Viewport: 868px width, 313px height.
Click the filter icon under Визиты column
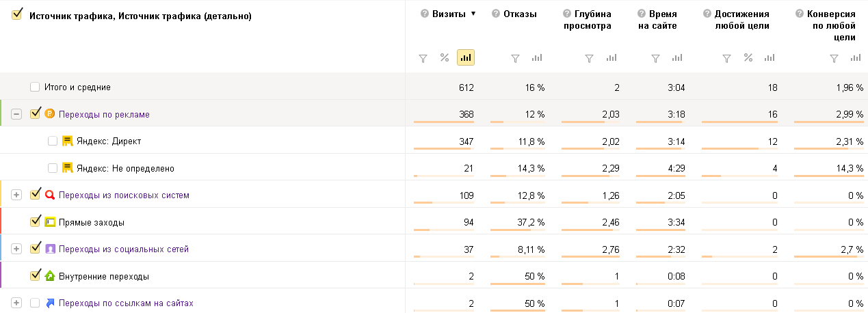point(423,58)
